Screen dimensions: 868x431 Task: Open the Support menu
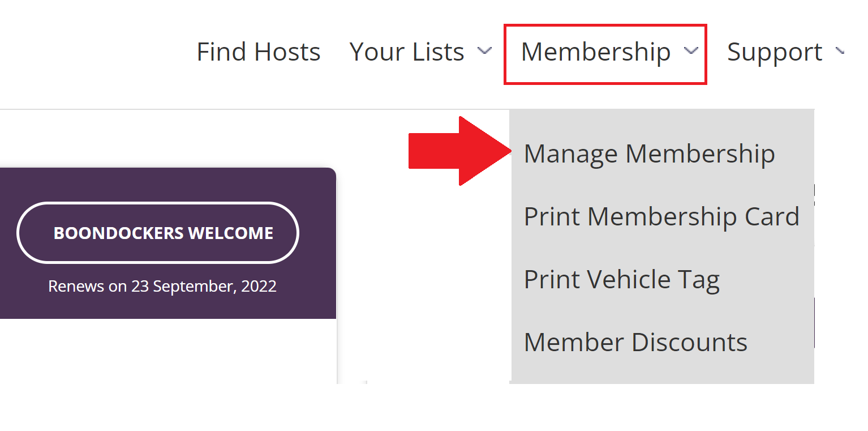coord(774,52)
